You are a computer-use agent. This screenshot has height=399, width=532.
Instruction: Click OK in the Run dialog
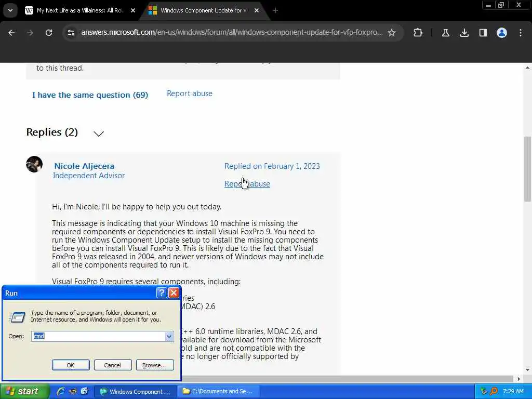[71, 365]
